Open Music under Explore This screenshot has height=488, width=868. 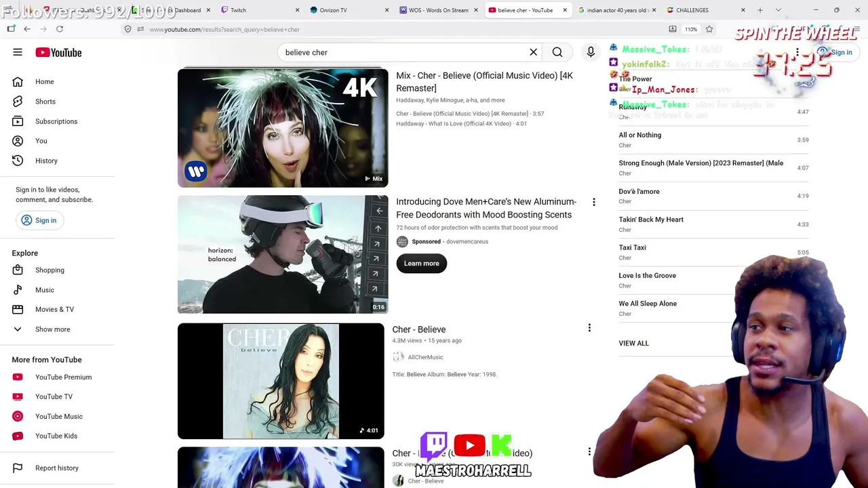tap(58, 290)
